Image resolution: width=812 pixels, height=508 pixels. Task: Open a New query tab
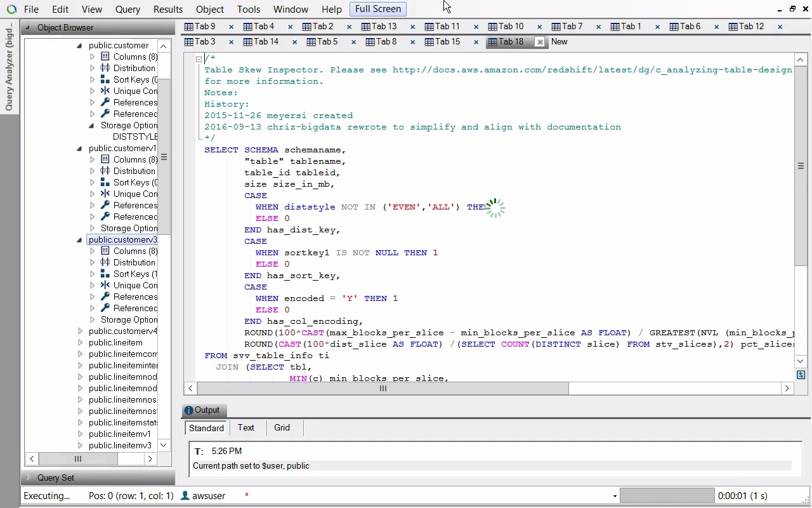[x=559, y=42]
